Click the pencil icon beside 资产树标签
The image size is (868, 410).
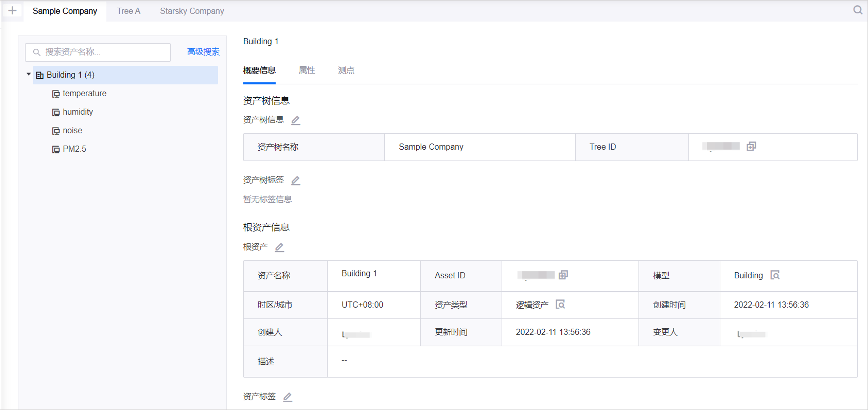tap(296, 180)
